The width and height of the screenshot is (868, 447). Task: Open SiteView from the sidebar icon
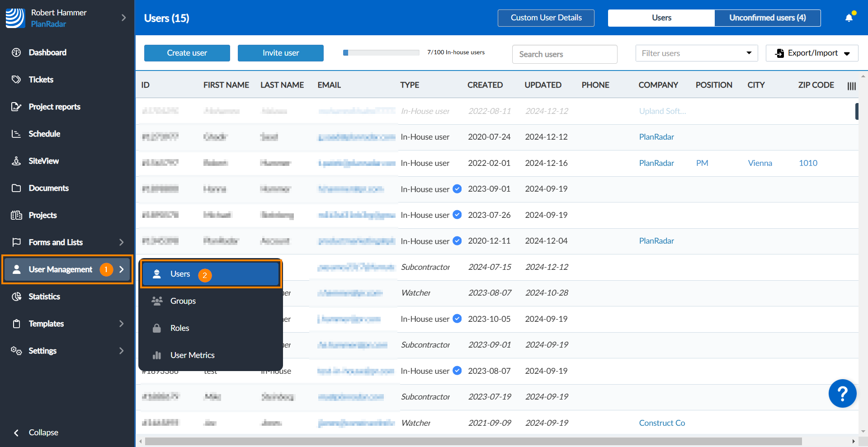(16, 161)
